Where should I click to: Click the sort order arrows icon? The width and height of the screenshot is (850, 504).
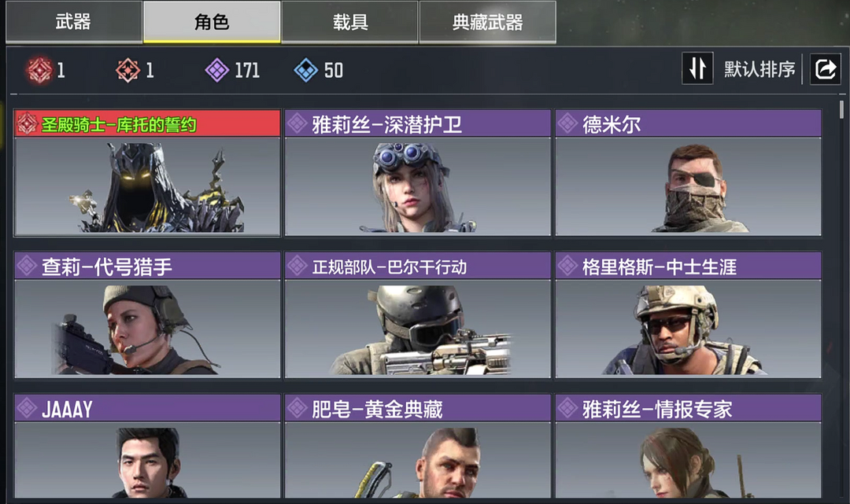(x=697, y=68)
